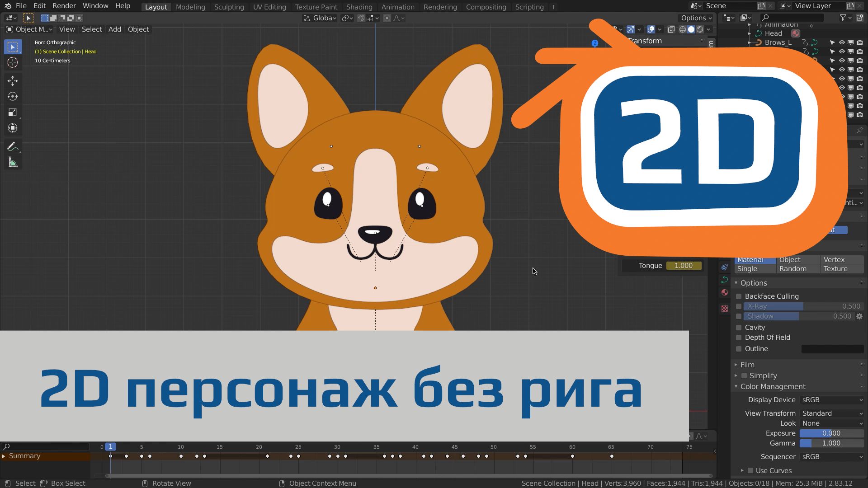Enable X-Ray viewport shading
The height and width of the screenshot is (488, 868).
pos(740,305)
